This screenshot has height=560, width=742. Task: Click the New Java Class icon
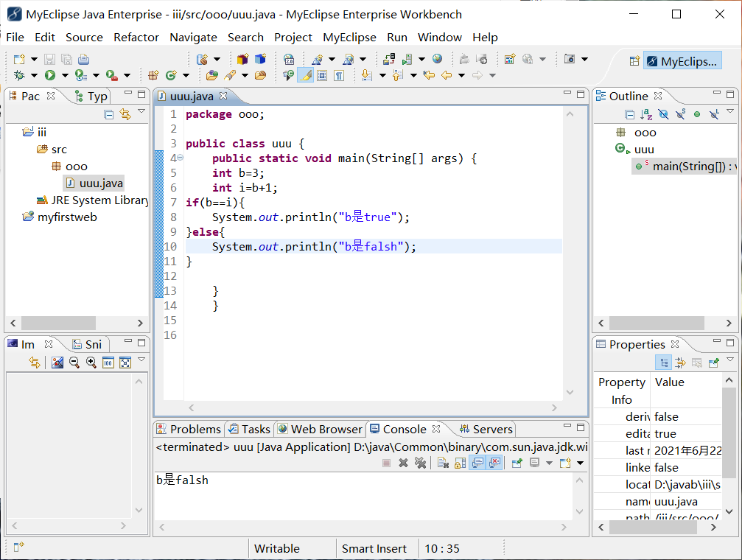(x=171, y=75)
